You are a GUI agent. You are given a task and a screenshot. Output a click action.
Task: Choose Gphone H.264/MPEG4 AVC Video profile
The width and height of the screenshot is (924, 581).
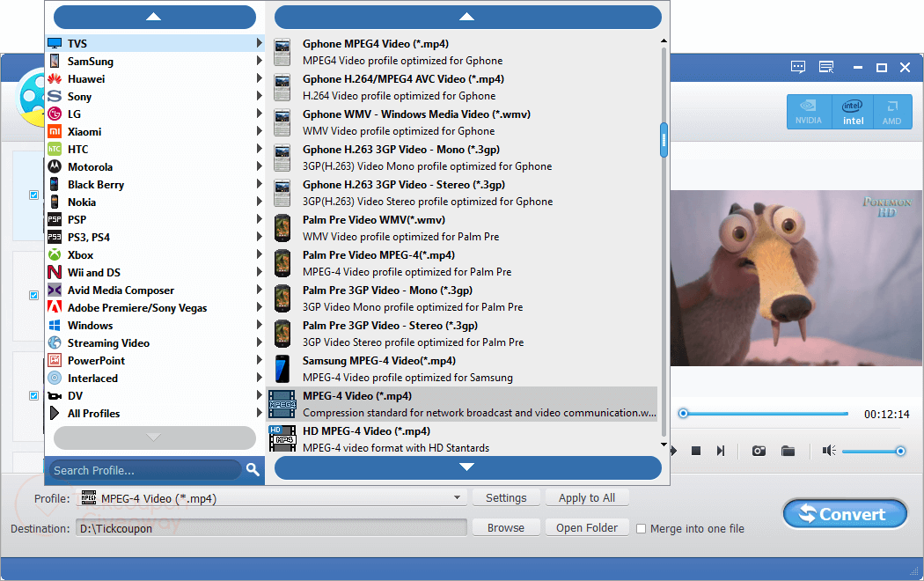462,87
